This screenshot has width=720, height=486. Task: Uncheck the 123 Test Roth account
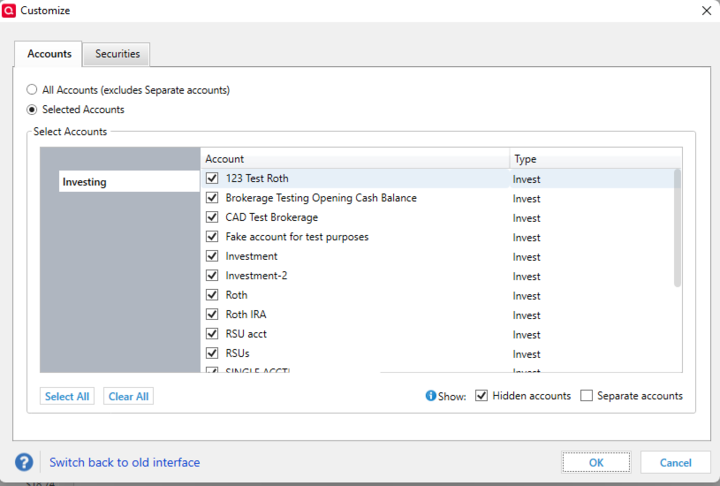tap(212, 179)
